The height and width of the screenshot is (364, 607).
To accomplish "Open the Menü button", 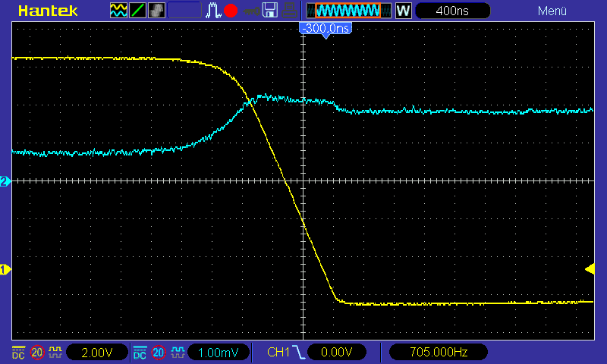I will click(552, 11).
